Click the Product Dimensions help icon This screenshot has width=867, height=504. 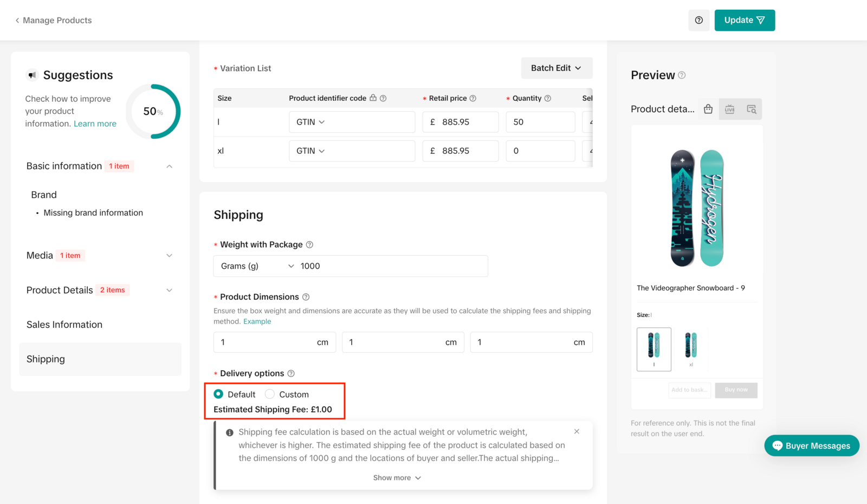(306, 297)
